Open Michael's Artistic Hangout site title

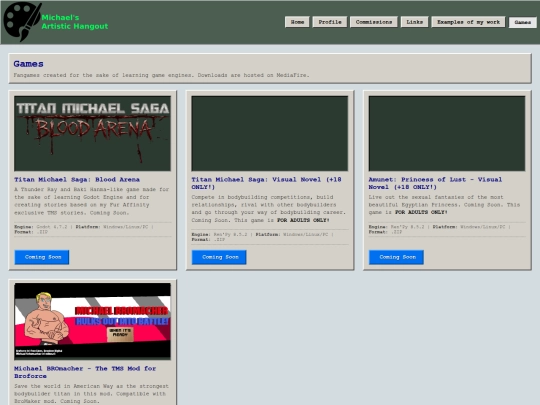tap(74, 22)
